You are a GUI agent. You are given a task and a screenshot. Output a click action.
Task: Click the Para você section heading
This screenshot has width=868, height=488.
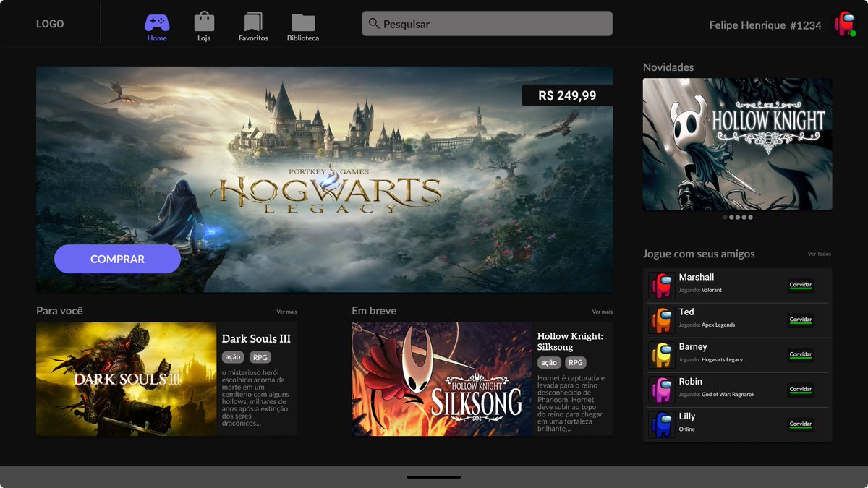pyautogui.click(x=59, y=311)
